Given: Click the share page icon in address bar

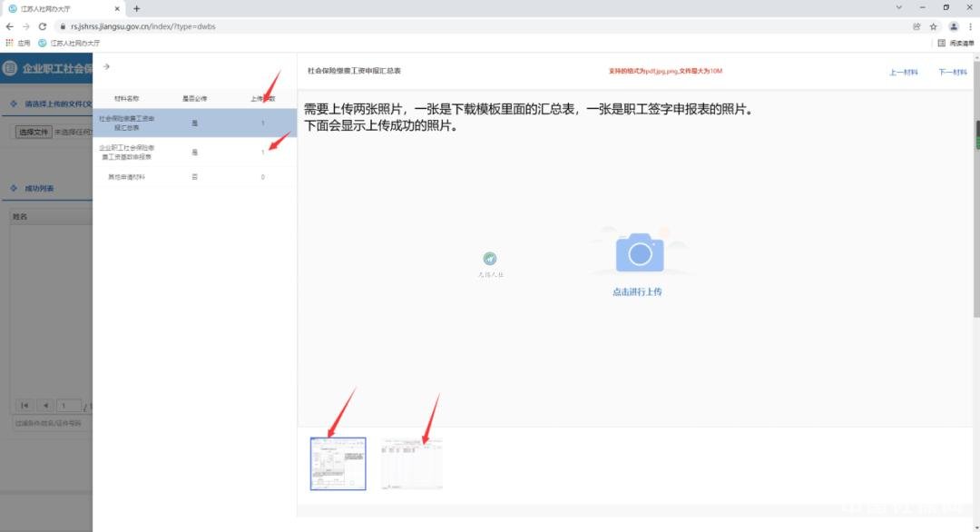Looking at the screenshot, I should point(916,26).
